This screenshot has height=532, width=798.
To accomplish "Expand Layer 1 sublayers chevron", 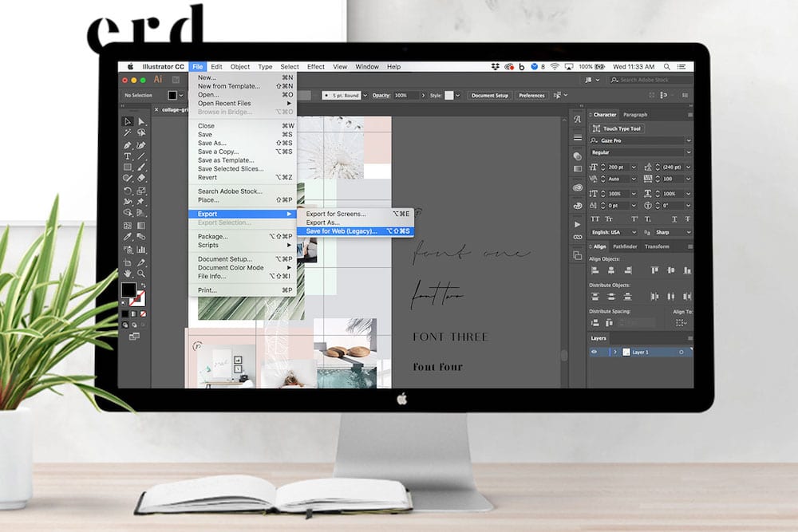I will [x=614, y=352].
